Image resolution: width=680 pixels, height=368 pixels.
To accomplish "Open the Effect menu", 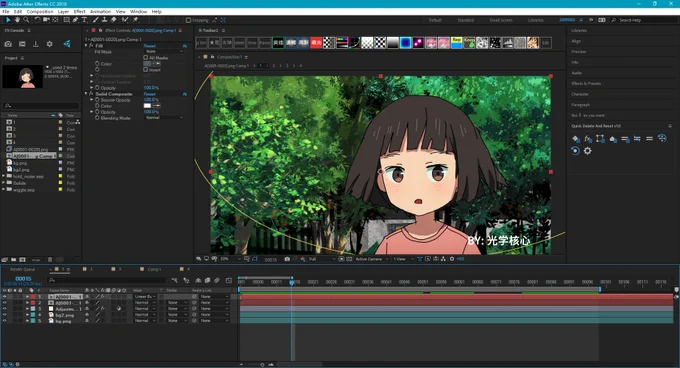I will [79, 12].
